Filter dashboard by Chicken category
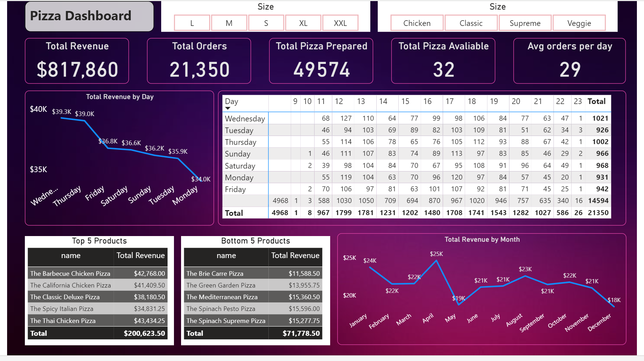 click(x=417, y=23)
